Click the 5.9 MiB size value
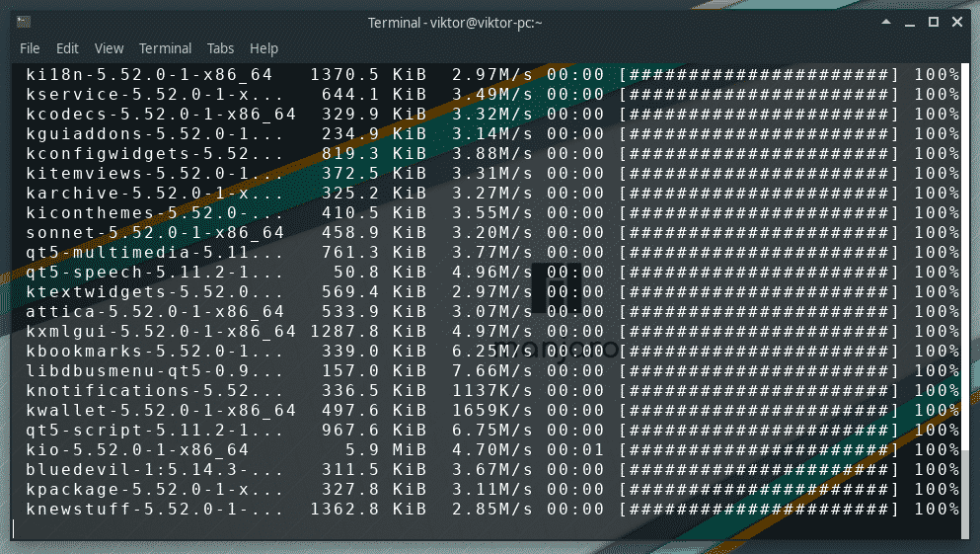 tap(386, 450)
